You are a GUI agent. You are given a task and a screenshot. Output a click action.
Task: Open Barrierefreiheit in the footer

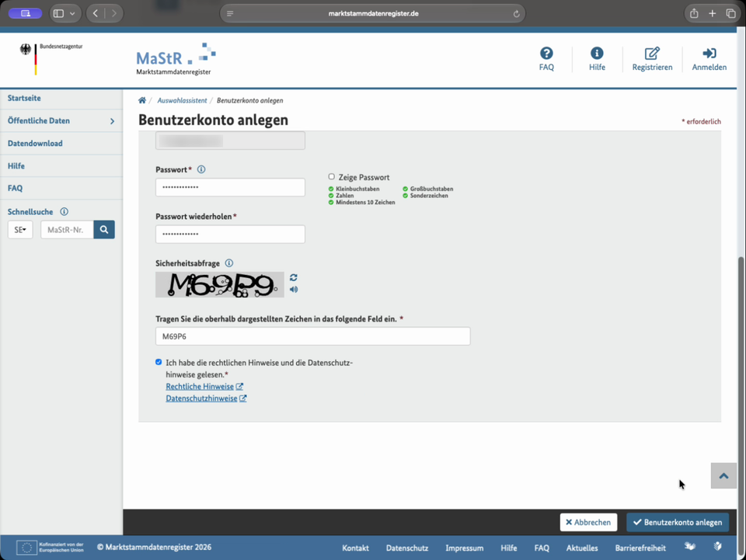pyautogui.click(x=640, y=548)
